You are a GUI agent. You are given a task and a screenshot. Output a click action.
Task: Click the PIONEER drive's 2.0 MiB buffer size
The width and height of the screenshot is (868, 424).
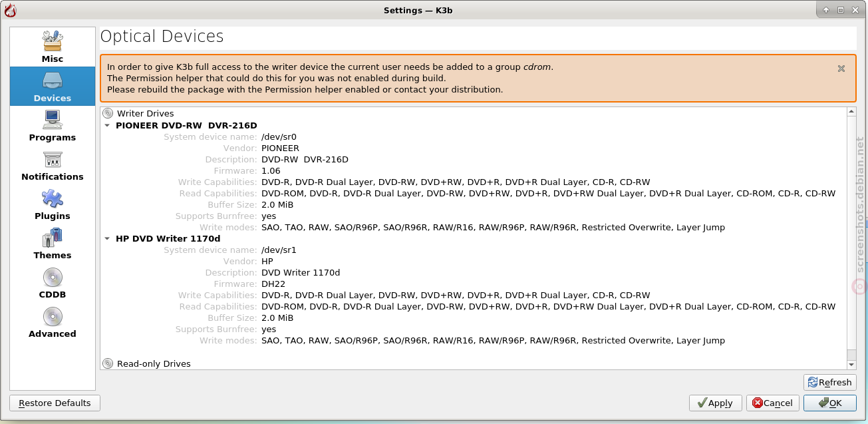277,205
